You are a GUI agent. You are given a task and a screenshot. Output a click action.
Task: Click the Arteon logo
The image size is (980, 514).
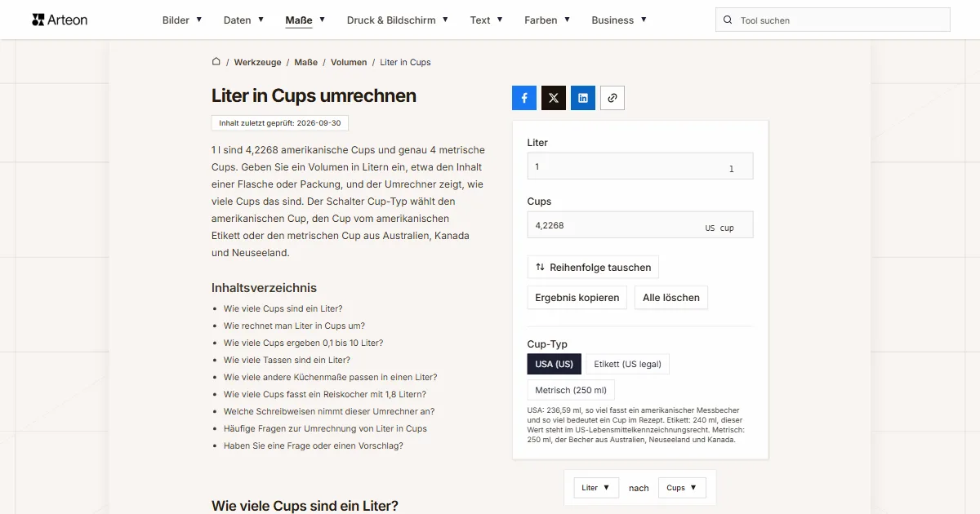(x=60, y=20)
